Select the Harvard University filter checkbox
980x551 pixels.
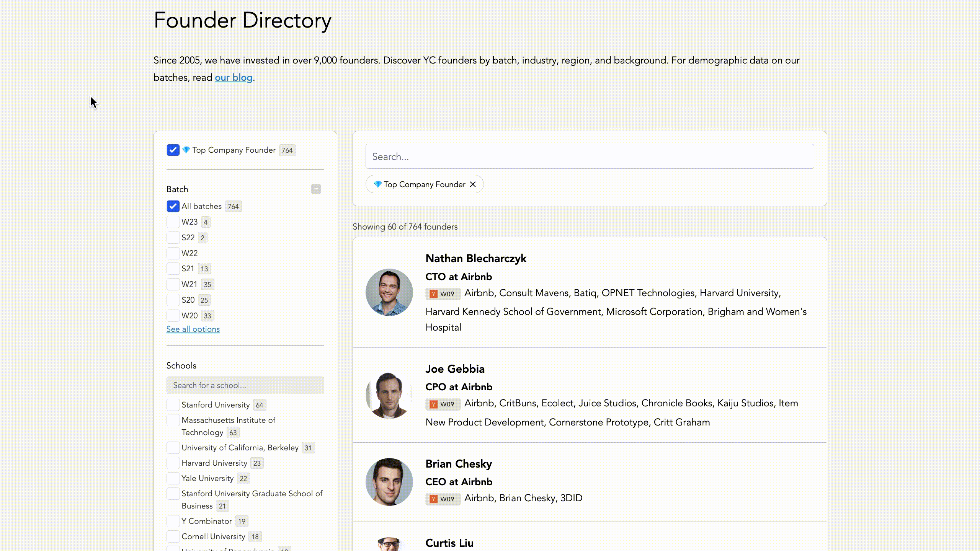point(173,463)
